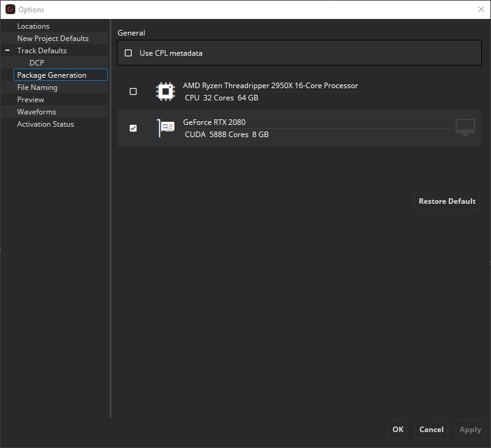
Task: Go to File Naming options
Action: pyautogui.click(x=37, y=88)
